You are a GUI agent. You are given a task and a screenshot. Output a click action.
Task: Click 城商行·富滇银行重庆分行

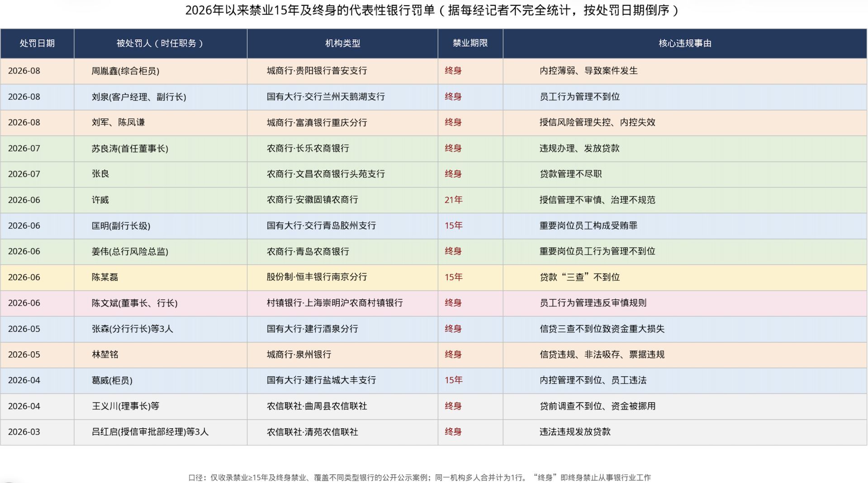[x=317, y=122]
